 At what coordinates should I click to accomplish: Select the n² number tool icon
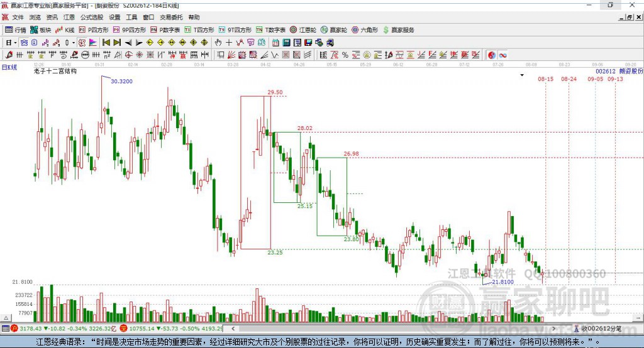(x=107, y=55)
